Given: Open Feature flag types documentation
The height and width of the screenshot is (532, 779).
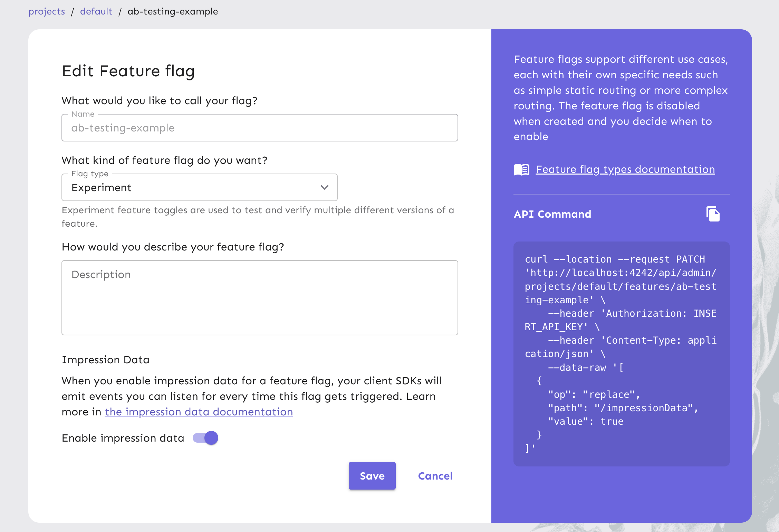Looking at the screenshot, I should tap(625, 169).
